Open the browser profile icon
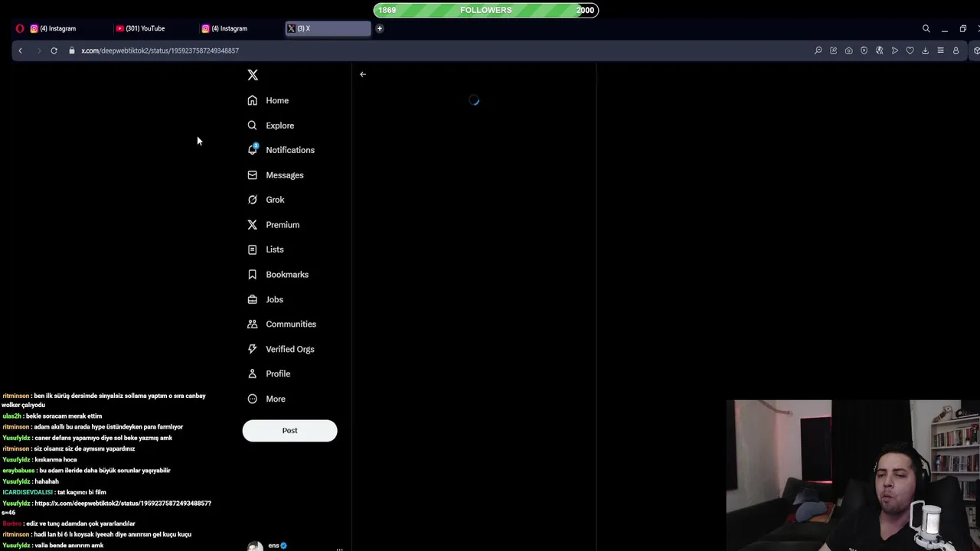 955,51
